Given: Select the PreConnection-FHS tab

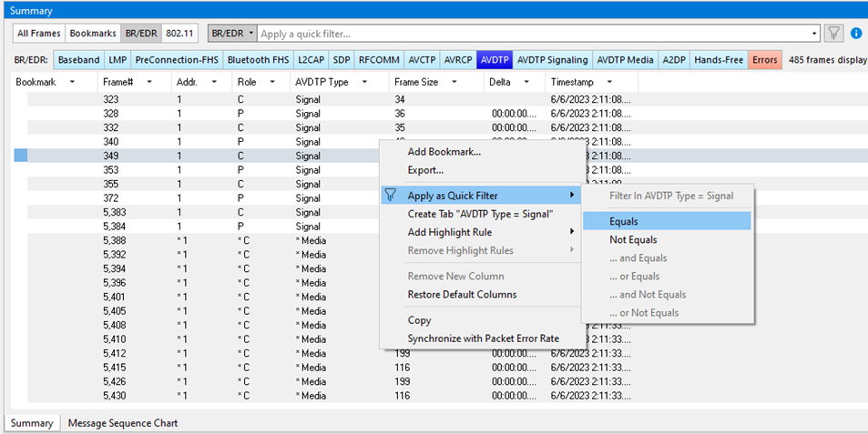Looking at the screenshot, I should [x=177, y=60].
